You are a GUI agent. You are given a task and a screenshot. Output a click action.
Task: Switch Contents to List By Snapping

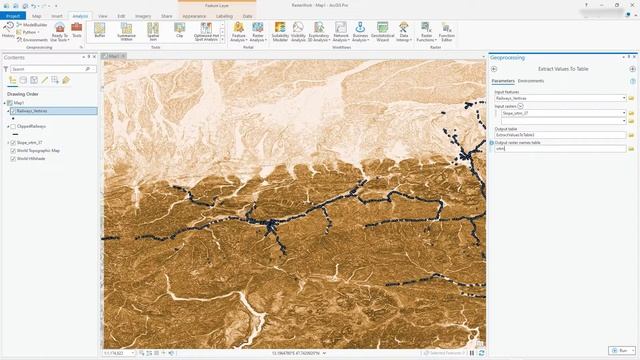pyautogui.click(x=55, y=80)
